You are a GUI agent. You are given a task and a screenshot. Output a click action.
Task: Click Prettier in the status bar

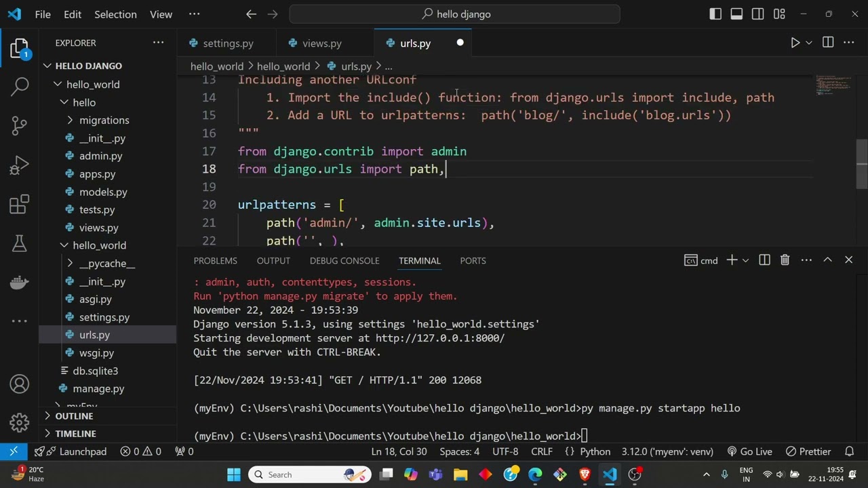click(x=808, y=451)
